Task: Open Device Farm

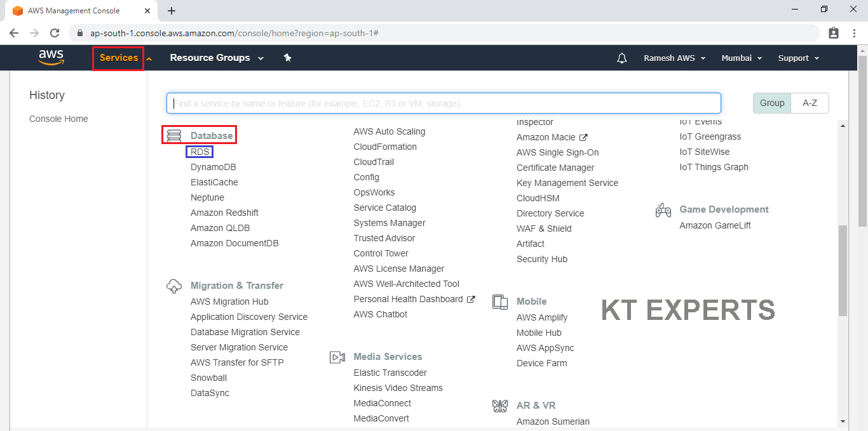Action: [x=542, y=363]
